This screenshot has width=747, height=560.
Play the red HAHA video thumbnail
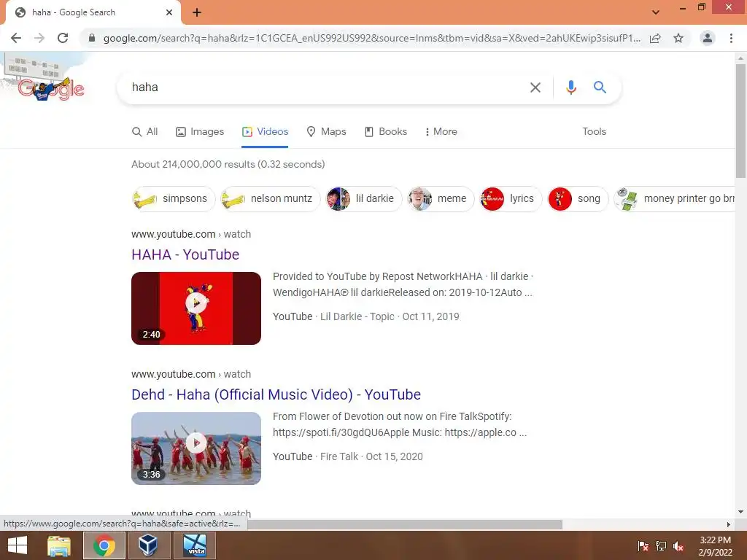(x=196, y=308)
